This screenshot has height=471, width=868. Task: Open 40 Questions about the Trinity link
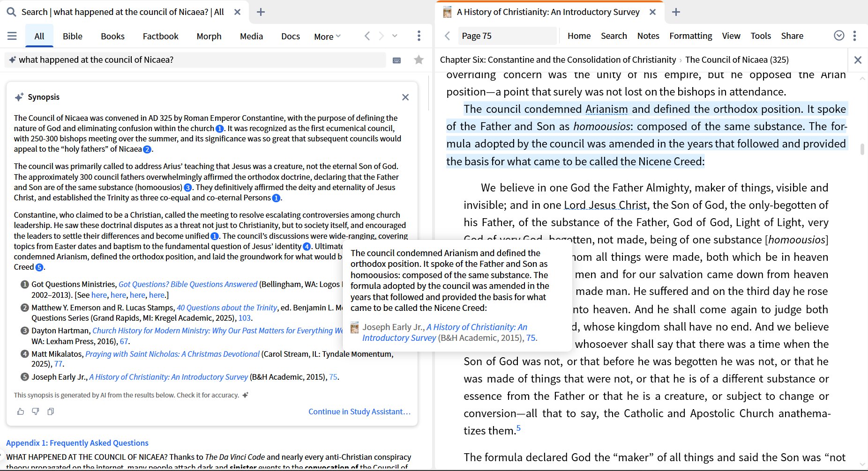point(227,308)
